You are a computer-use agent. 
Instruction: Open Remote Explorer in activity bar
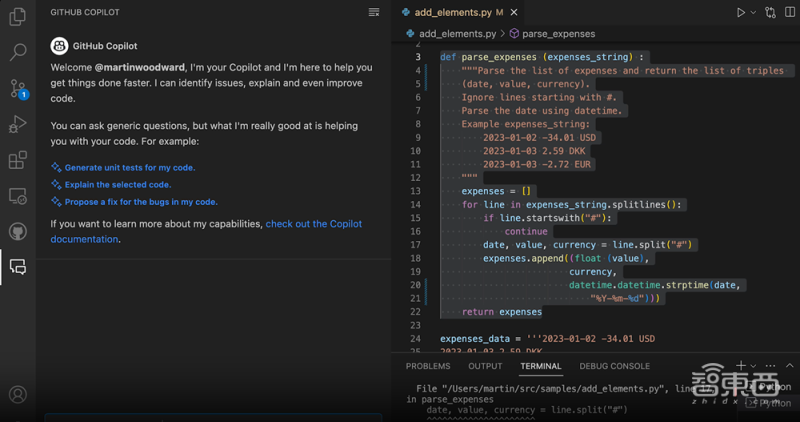(17, 196)
